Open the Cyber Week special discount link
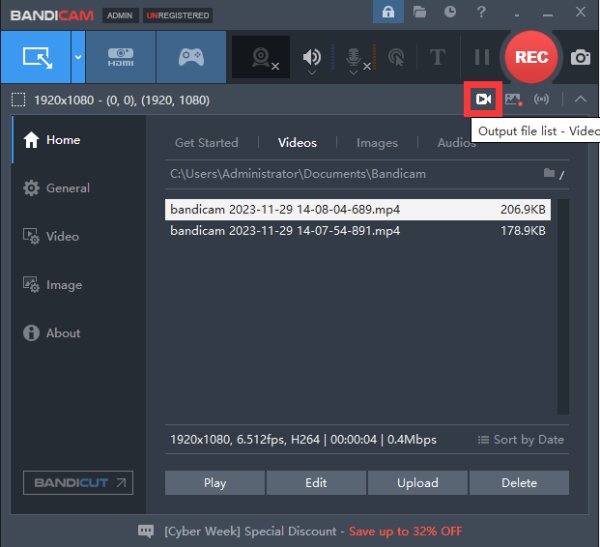 313,531
